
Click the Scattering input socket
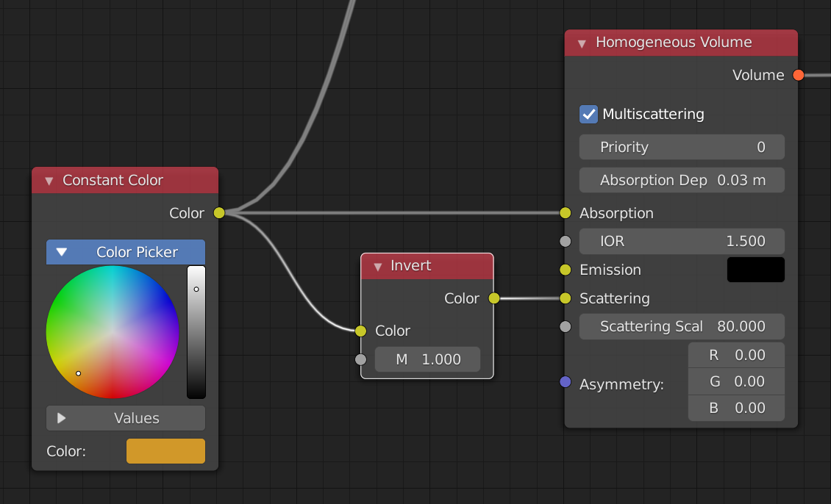coord(565,298)
